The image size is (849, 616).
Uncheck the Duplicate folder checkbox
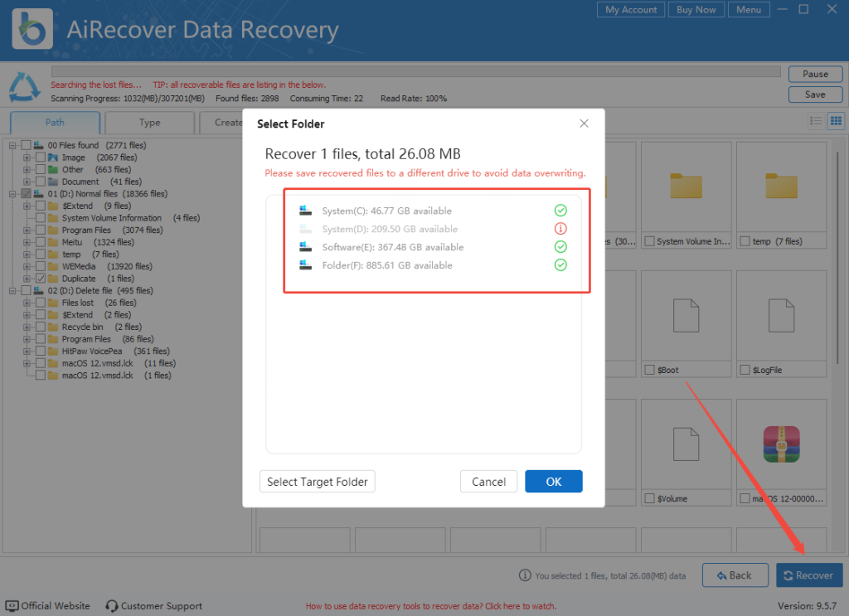click(41, 279)
